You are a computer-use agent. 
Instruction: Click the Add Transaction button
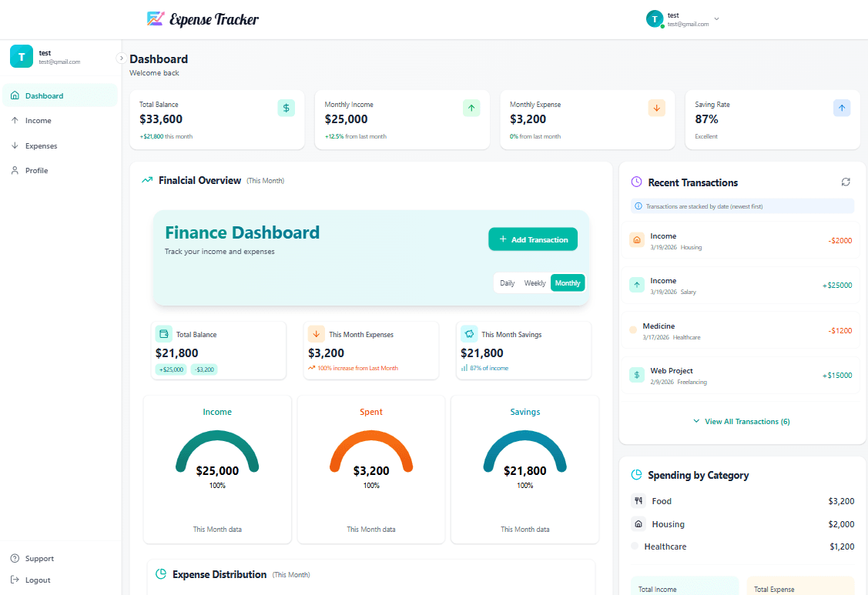click(532, 239)
